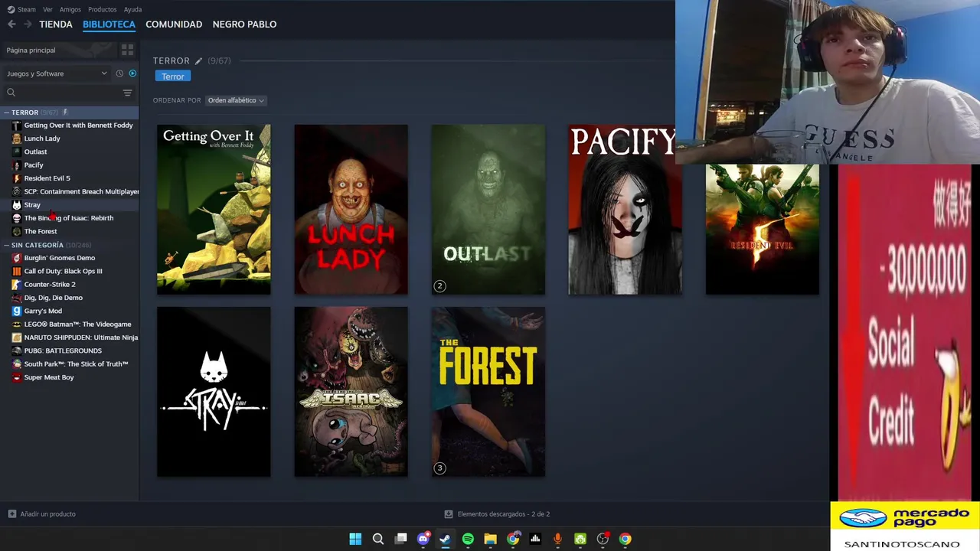980x551 pixels.
Task: Open OBS Studio from the taskbar
Action: click(x=603, y=539)
